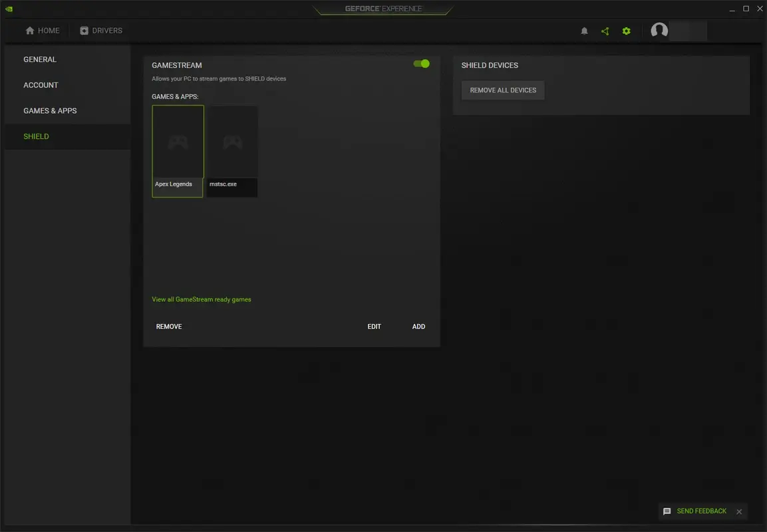Select the Home icon in the navigation bar
Image resolution: width=767 pixels, height=532 pixels.
coord(42,30)
